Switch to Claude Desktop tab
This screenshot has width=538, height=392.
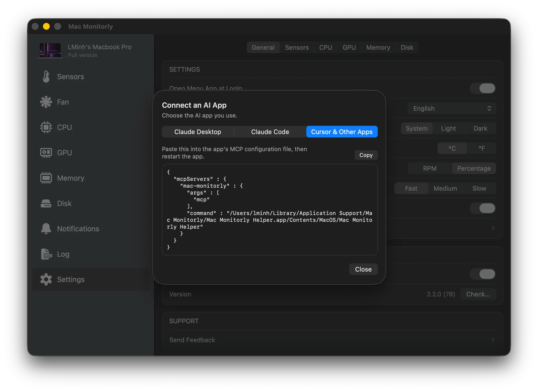(x=198, y=132)
